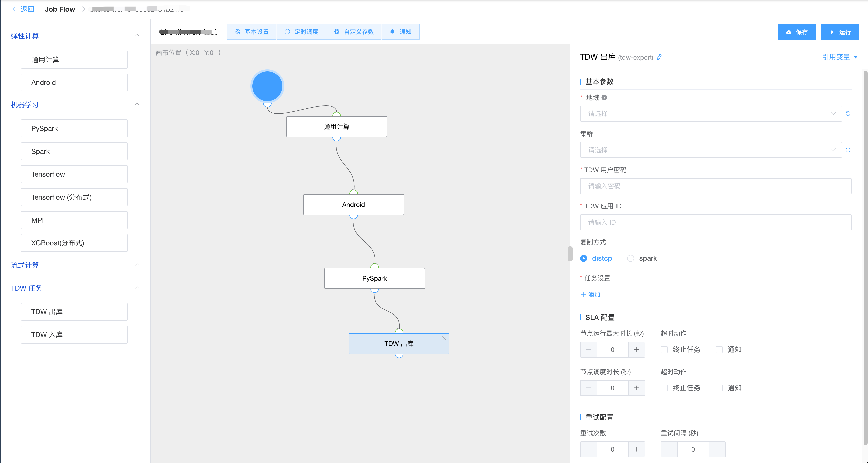View help tooltip beside 地域 label
The width and height of the screenshot is (868, 463).
pyautogui.click(x=604, y=98)
